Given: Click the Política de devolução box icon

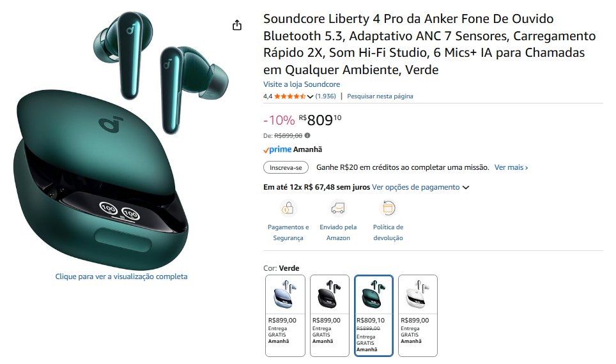Looking at the screenshot, I should click(x=388, y=208).
